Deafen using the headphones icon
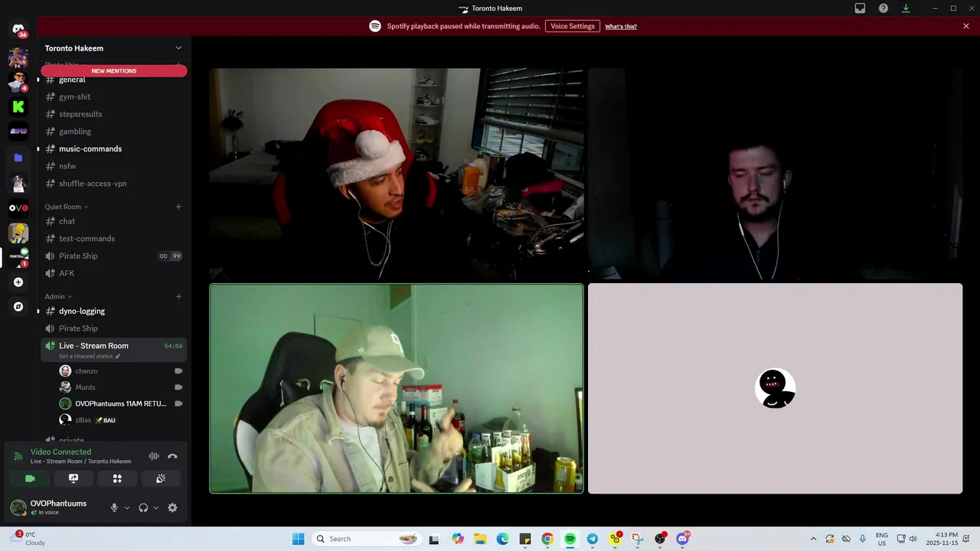Viewport: 980px width, 551px height. point(143,507)
